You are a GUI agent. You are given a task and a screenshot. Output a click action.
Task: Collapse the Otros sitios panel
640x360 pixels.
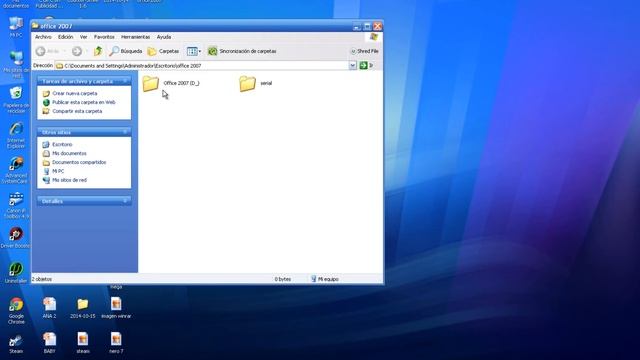[125, 132]
